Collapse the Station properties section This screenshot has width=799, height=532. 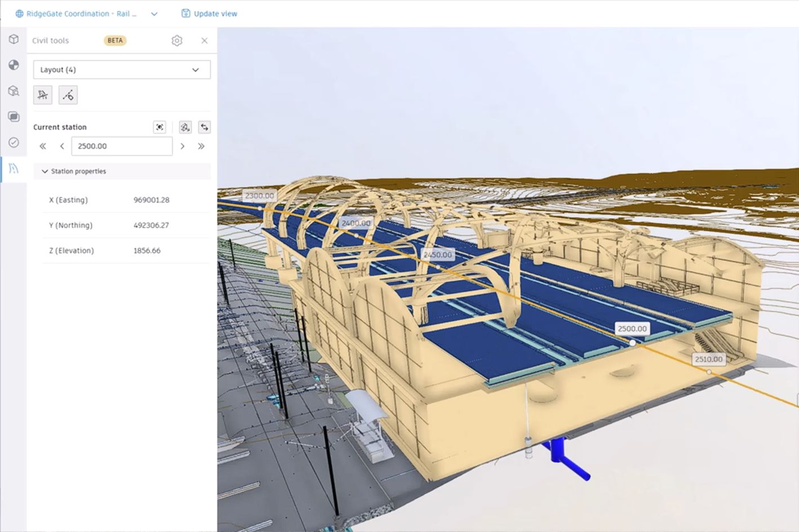pyautogui.click(x=45, y=171)
